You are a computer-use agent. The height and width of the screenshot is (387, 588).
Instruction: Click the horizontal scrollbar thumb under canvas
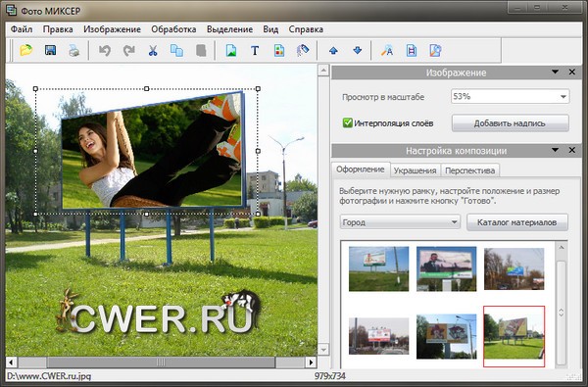tap(161, 363)
